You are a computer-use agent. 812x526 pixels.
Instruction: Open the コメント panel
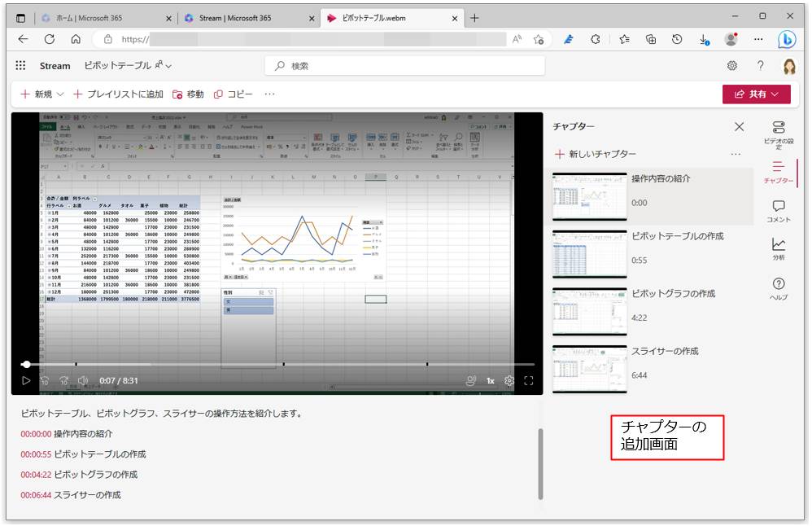[779, 212]
